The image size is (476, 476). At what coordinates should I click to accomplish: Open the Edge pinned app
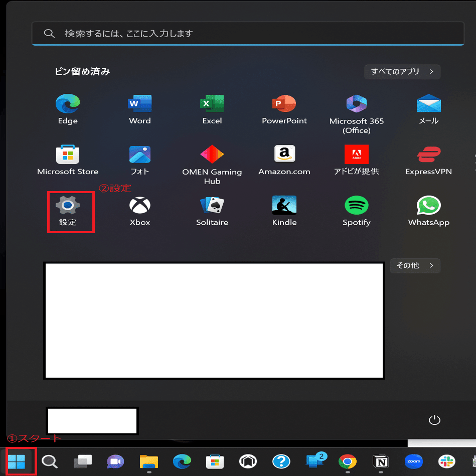point(68,109)
